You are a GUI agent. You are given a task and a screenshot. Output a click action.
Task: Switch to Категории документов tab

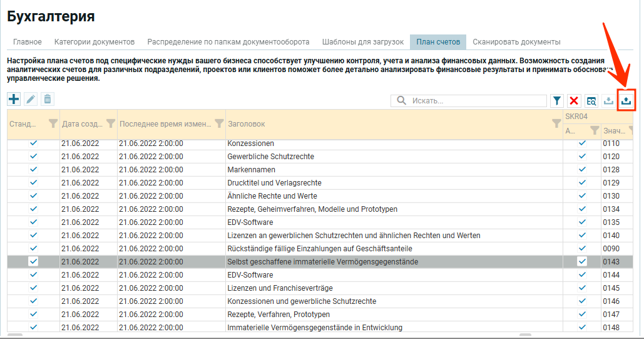tap(95, 42)
